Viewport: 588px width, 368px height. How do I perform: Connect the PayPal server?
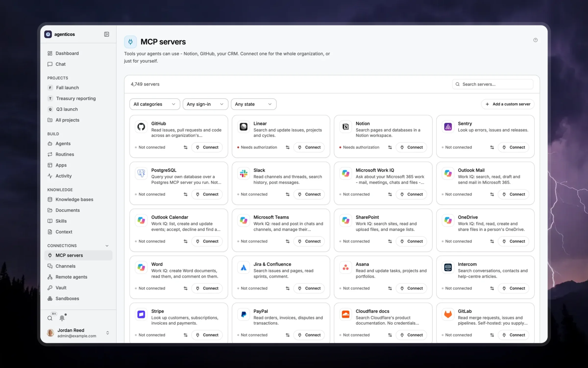309,335
